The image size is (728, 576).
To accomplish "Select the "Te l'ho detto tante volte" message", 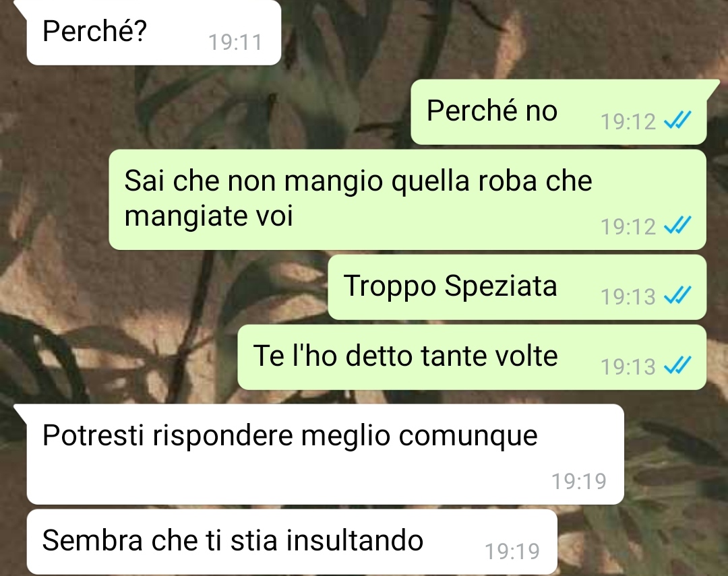I will 472,357.
